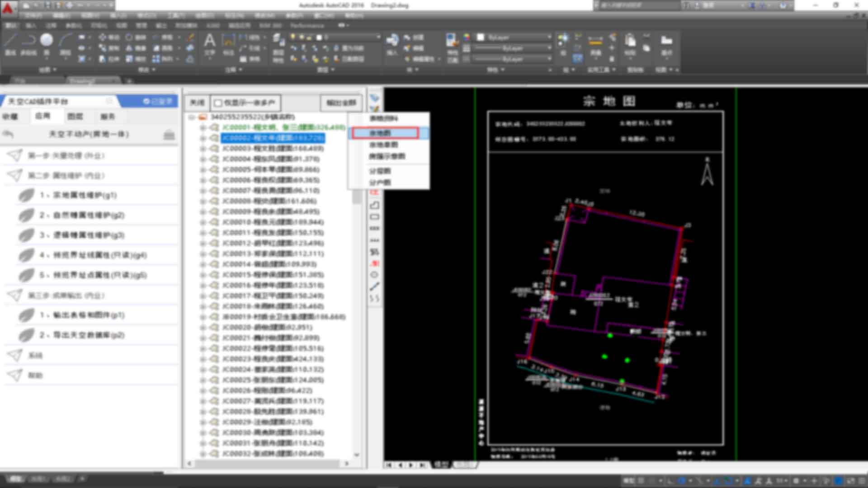Open step item ending with (g3)
Screen dimensions: 868x488
pyautogui.click(x=81, y=235)
